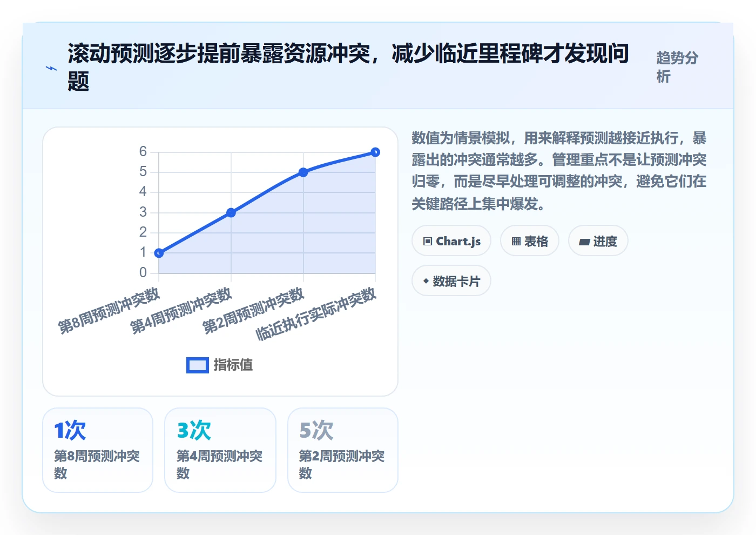This screenshot has height=535, width=756.
Task: Click the chart data point at value 1
Action: tap(159, 253)
